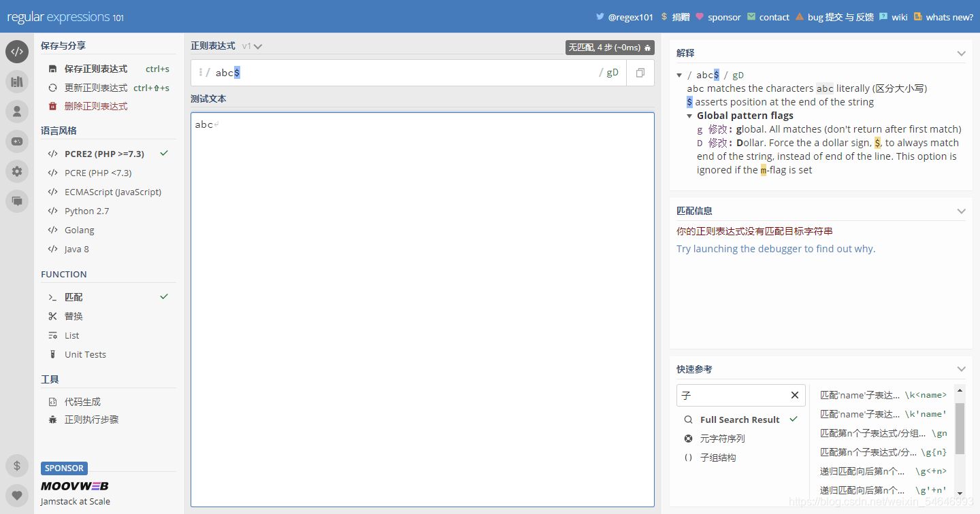Select the 替换 substitution function
This screenshot has height=514, width=980.
tap(108, 316)
